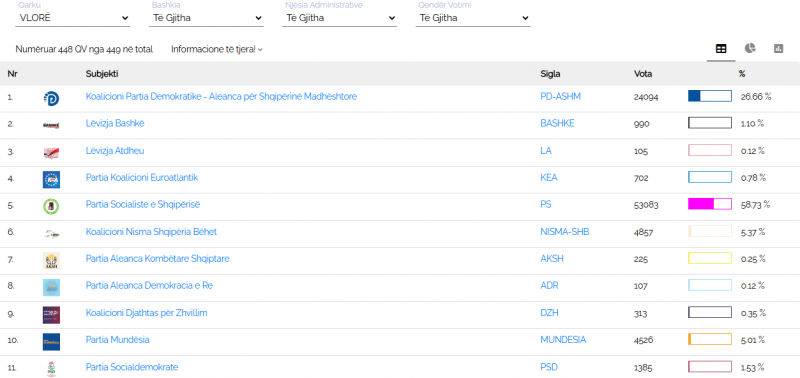Click the Partia Mundësia logo
This screenshot has height=378, width=800.
(x=52, y=341)
